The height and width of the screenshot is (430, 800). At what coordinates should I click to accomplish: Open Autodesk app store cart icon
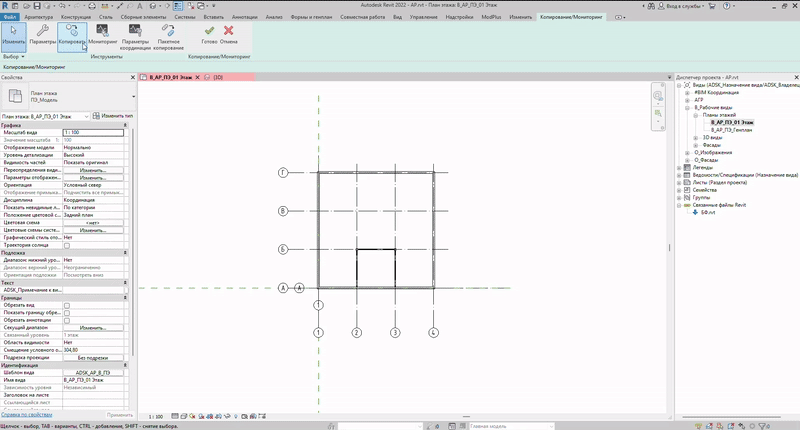click(712, 6)
